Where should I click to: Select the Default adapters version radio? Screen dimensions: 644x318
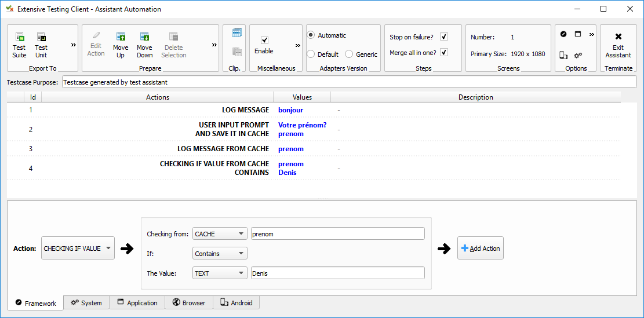click(x=311, y=54)
